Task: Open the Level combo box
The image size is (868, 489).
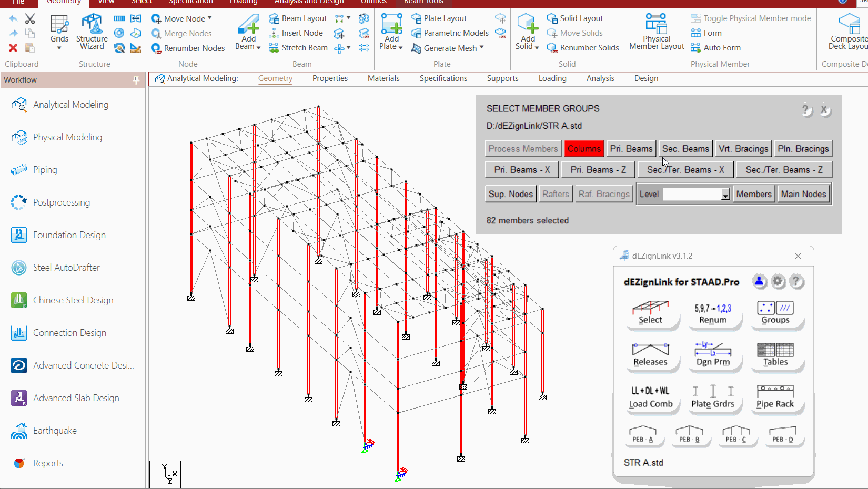Action: coord(697,194)
